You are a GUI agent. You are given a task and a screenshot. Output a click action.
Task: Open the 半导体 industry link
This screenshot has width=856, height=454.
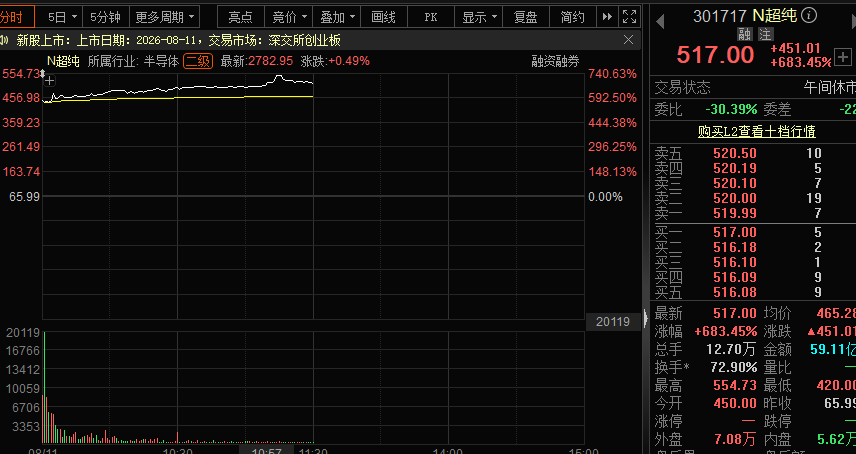click(161, 61)
